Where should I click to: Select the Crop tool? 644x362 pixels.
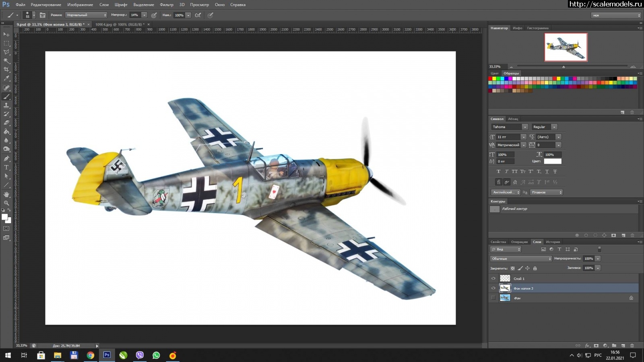pos(6,70)
